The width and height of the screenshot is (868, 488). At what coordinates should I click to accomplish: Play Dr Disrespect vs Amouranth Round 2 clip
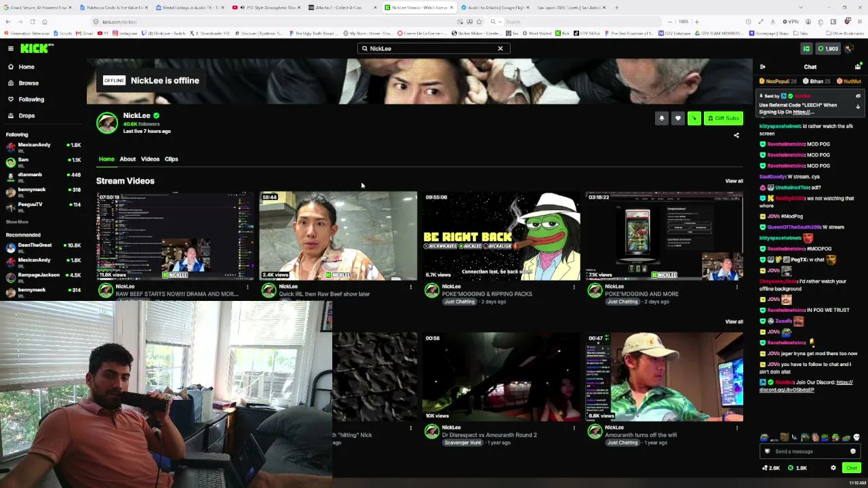point(501,377)
